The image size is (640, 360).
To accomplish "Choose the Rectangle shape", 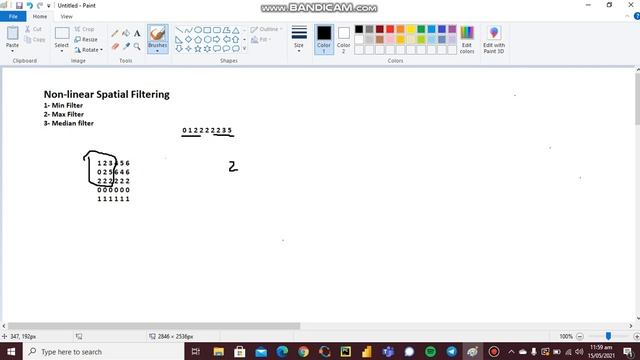I will (x=207, y=30).
